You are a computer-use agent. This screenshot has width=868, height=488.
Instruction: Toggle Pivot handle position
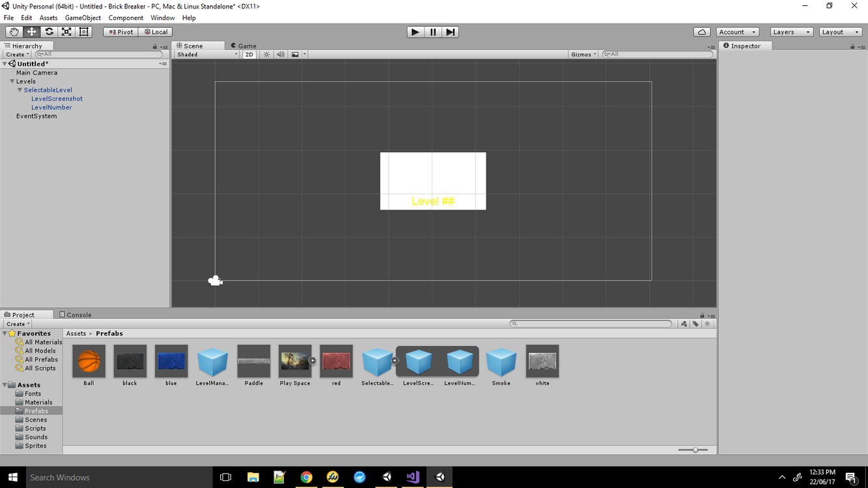120,31
